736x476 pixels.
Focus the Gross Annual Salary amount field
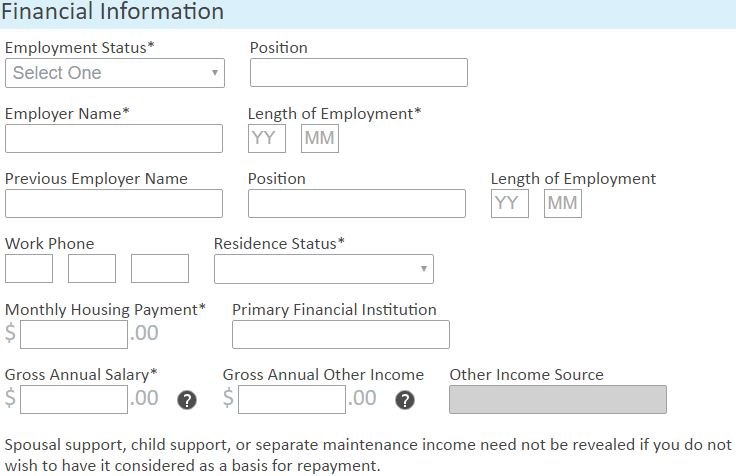point(74,399)
